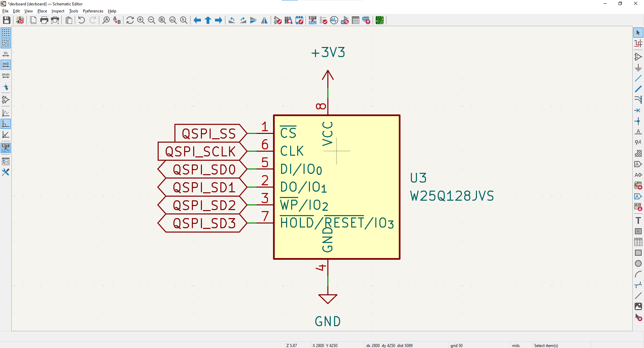Open the Preferences menu
Viewport: 644px width, 348px height.
click(x=93, y=11)
